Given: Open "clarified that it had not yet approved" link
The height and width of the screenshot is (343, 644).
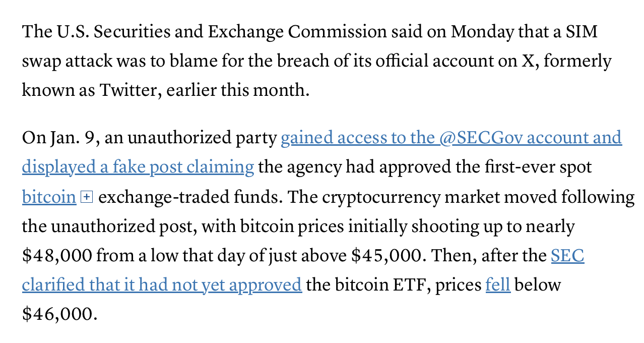Looking at the screenshot, I should [x=162, y=285].
